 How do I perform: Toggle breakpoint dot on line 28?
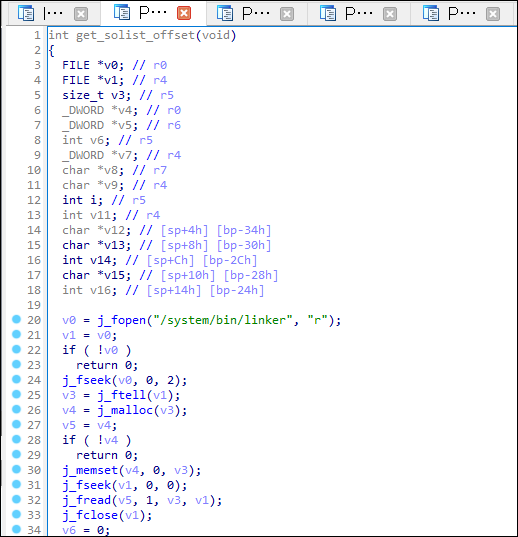point(16,439)
